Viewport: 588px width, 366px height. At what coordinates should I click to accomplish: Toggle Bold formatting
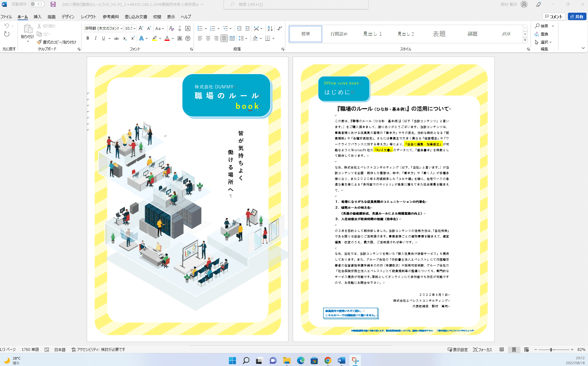click(x=88, y=38)
